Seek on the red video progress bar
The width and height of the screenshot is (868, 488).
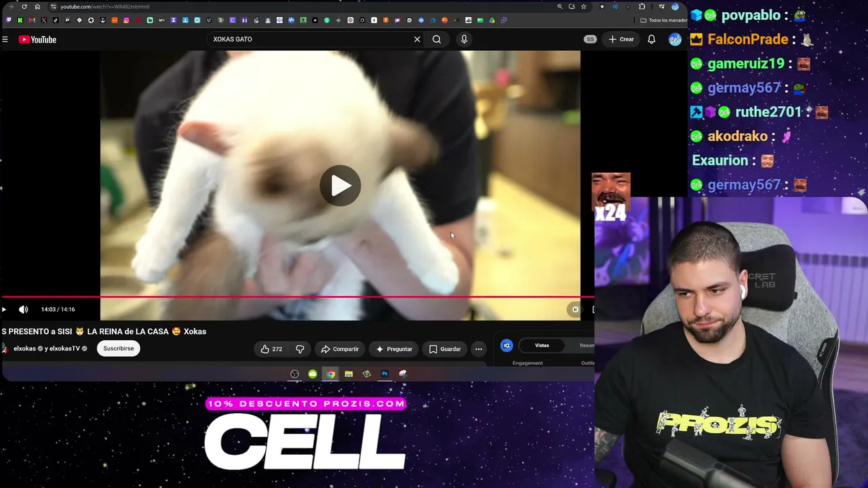(297, 297)
